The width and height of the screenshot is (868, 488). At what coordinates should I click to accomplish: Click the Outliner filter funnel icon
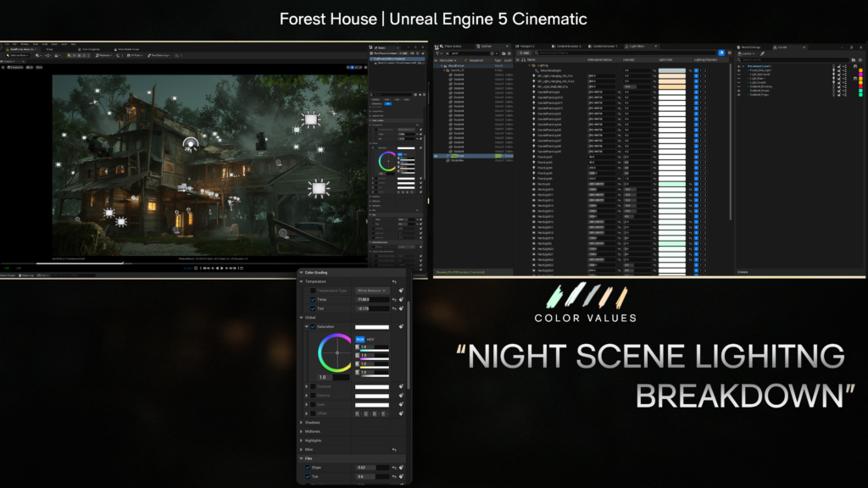[437, 54]
